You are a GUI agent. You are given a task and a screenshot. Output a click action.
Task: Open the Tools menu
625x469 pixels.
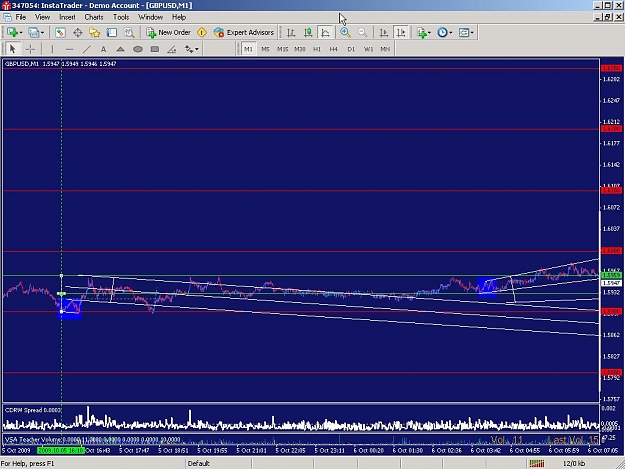click(121, 17)
